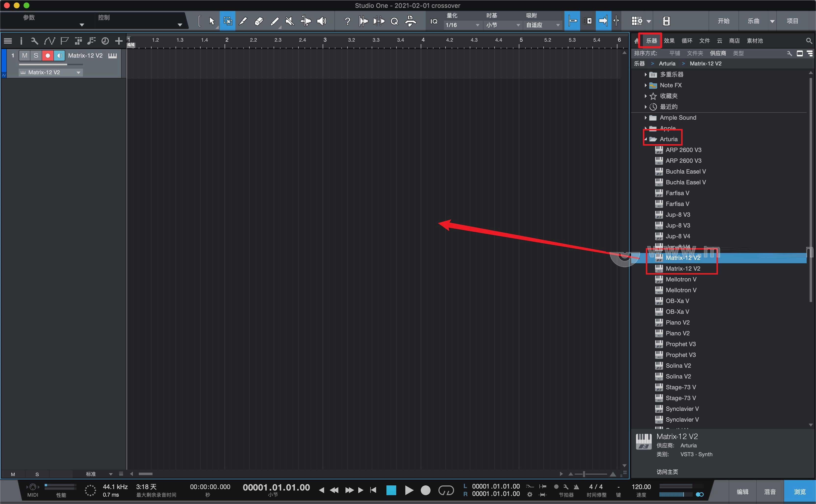Open the quantize 1/16 dropdown
Image resolution: width=816 pixels, height=504 pixels.
coord(463,25)
